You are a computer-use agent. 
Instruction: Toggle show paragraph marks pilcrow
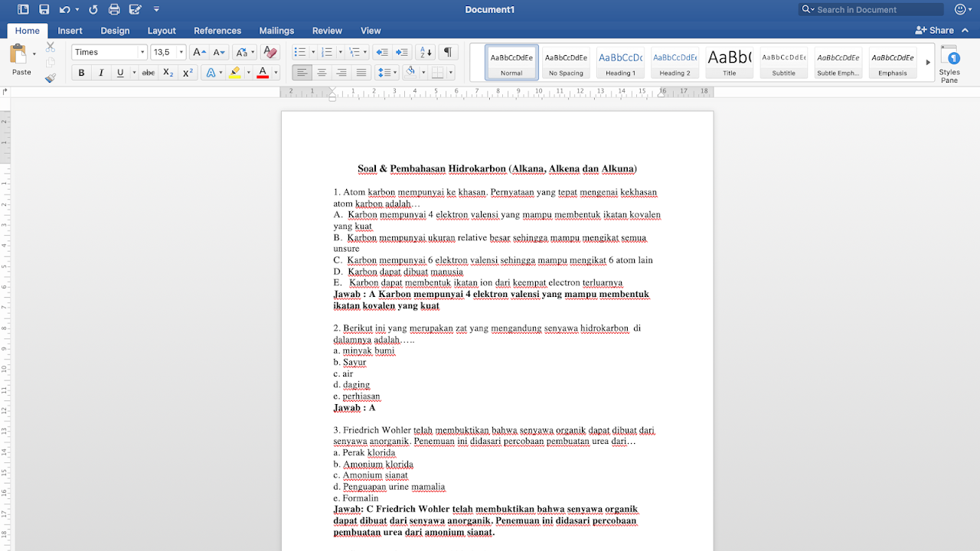tap(448, 52)
